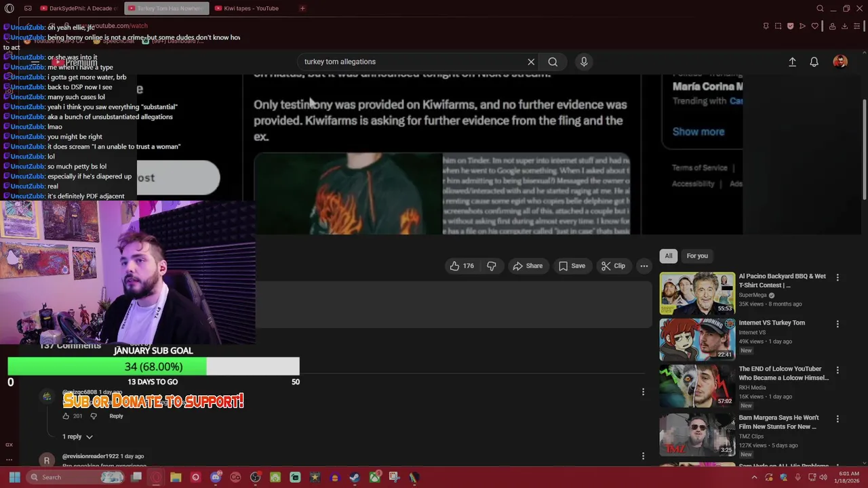Open the browser profile account icon
This screenshot has height=488, width=868.
(x=832, y=26)
